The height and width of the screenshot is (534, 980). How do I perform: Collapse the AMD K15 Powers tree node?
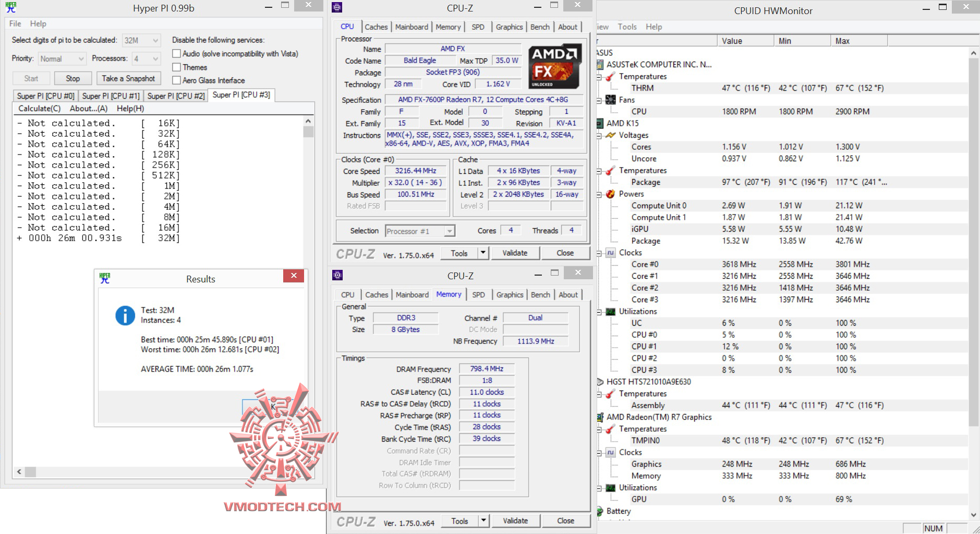[x=599, y=194]
